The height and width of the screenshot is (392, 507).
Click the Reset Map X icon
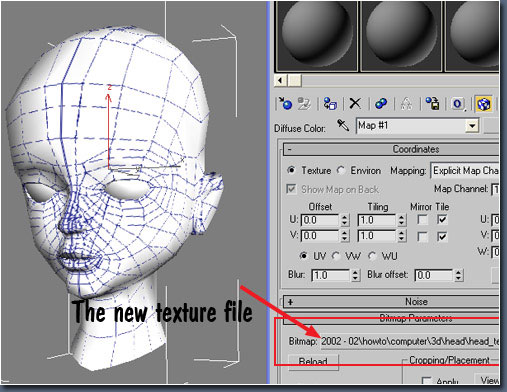tap(355, 104)
